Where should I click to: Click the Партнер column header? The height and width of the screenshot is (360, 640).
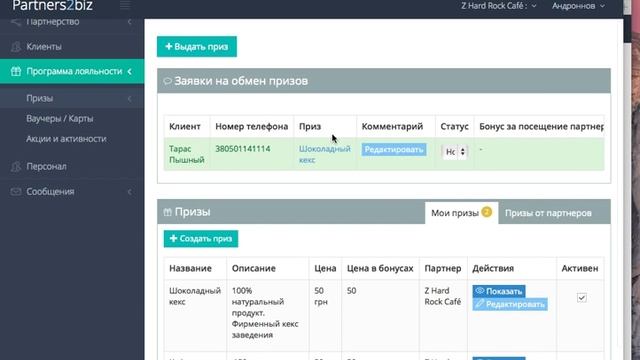[x=442, y=268]
